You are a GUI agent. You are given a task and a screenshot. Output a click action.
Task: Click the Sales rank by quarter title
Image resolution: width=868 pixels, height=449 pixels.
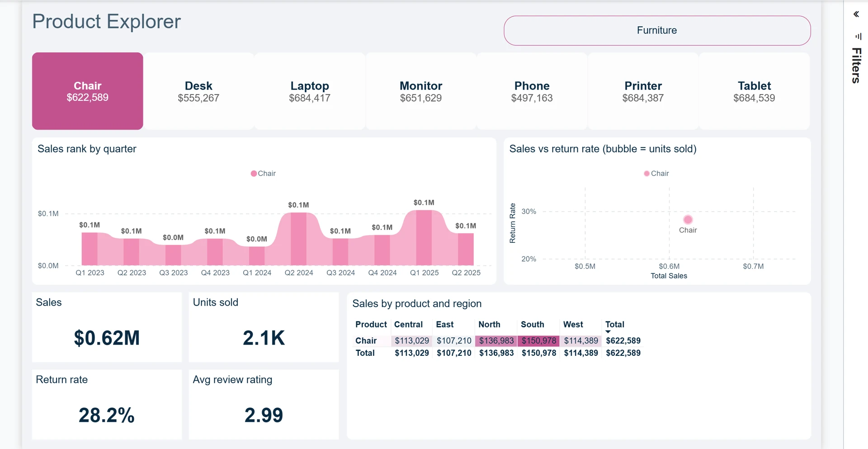(x=87, y=149)
